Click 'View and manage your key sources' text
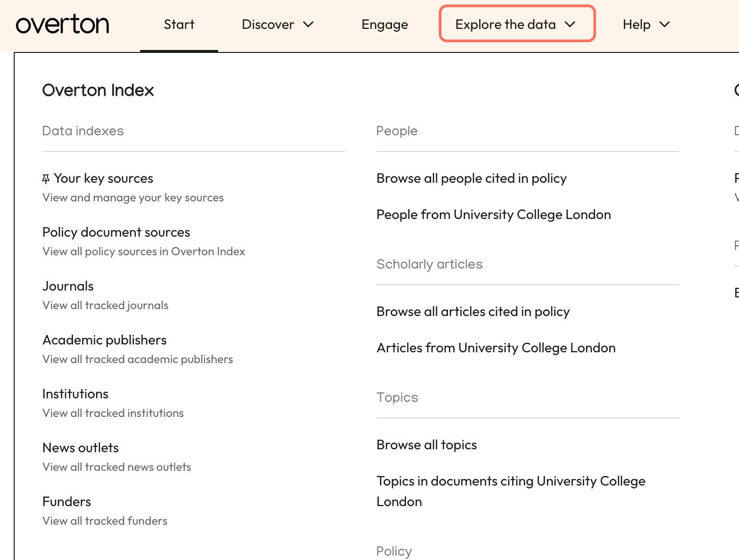The image size is (739, 560). [x=133, y=197]
